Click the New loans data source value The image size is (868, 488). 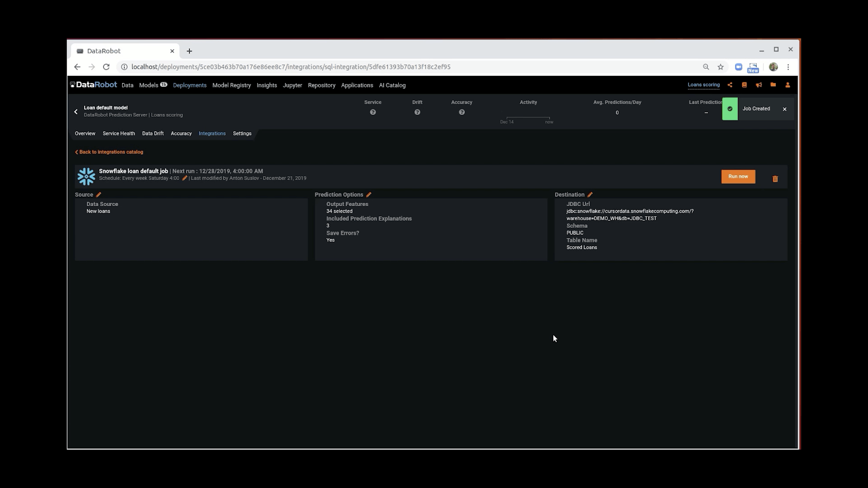pyautogui.click(x=98, y=211)
